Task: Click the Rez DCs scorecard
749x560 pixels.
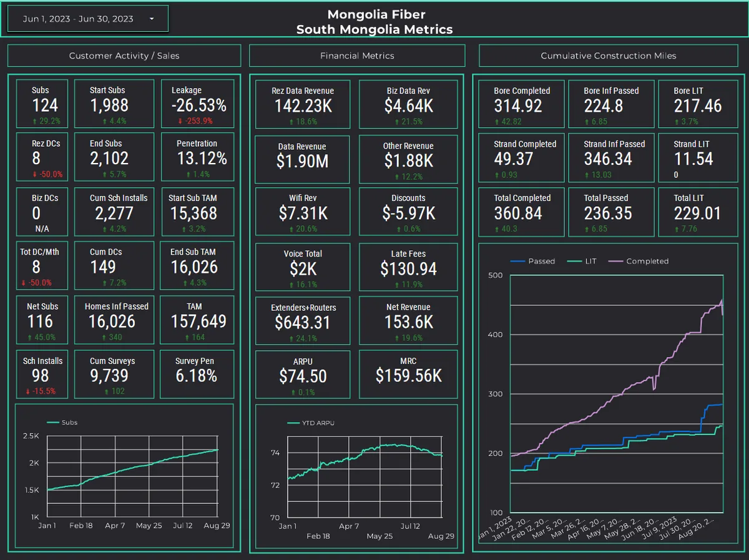Action: click(42, 158)
